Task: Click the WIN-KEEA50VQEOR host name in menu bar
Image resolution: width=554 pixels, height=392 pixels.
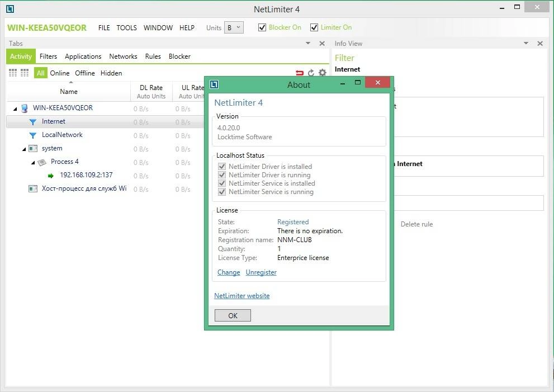Action: coord(46,28)
